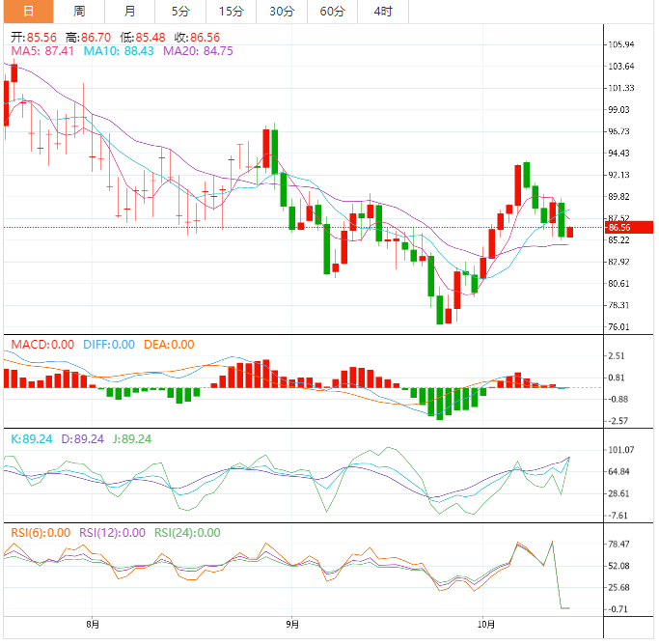This screenshot has width=659, height=644.
Task: Click the 2.51 MACD axis label
Action: (617, 356)
